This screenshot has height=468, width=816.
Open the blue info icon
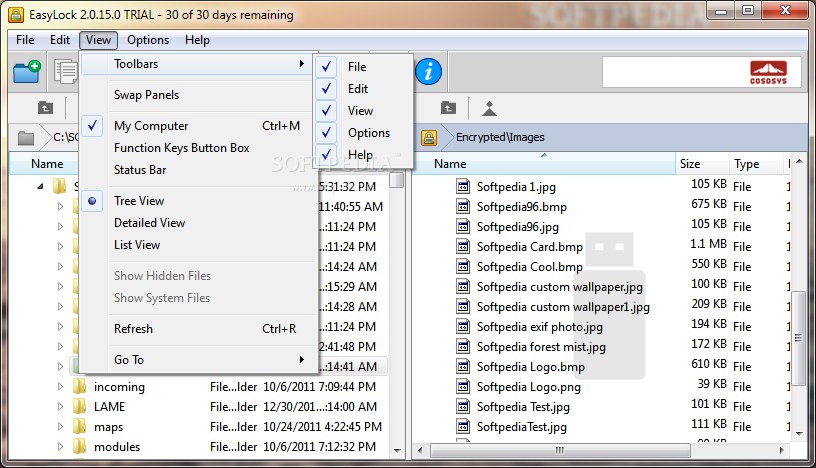pyautogui.click(x=428, y=71)
